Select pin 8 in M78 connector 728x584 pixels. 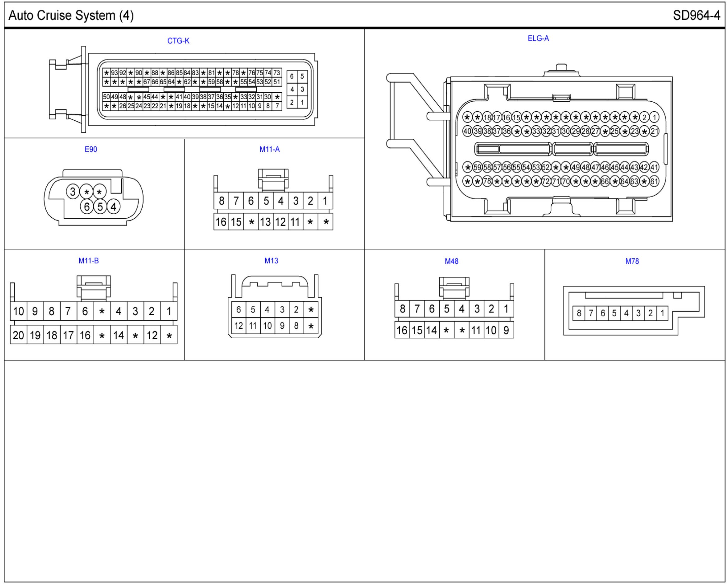pos(579,313)
